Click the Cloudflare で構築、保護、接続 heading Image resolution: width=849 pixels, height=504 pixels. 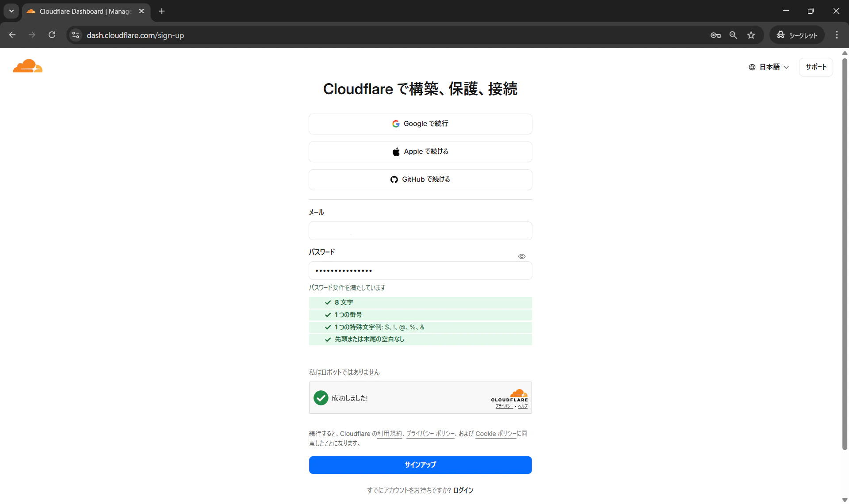coord(420,89)
